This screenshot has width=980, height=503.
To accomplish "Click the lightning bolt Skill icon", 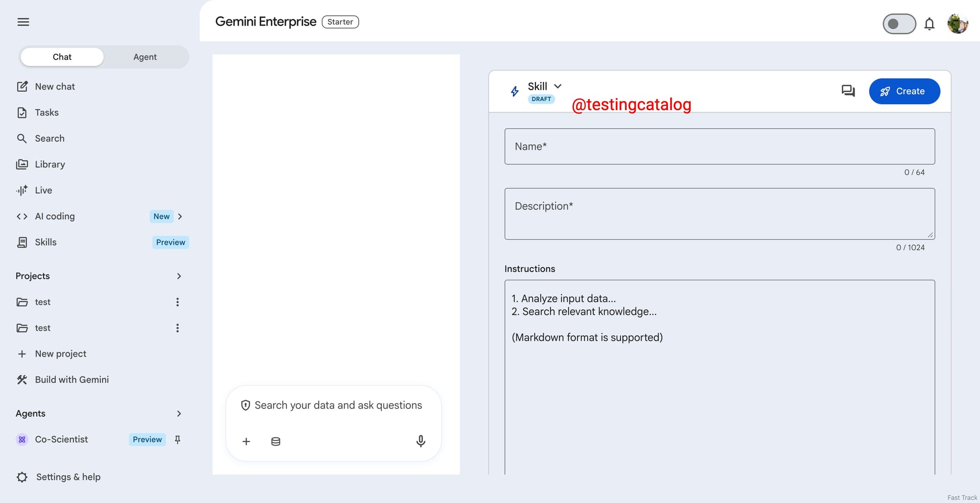I will tap(514, 92).
